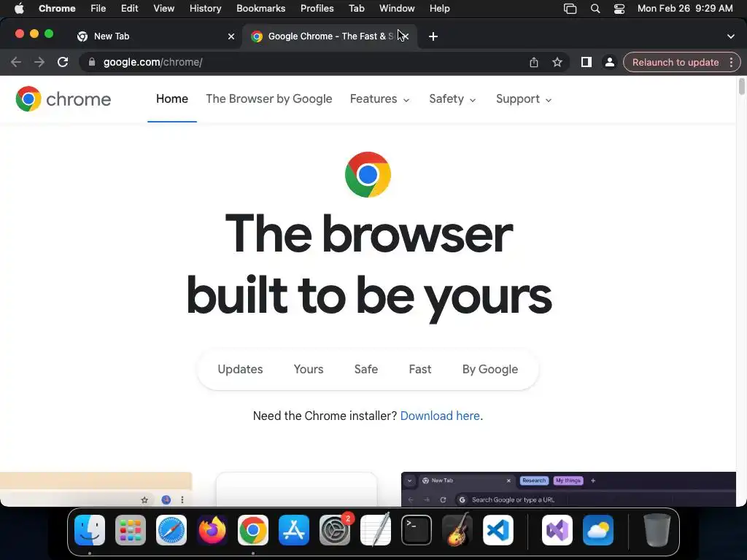The height and width of the screenshot is (560, 747).
Task: Open the File menu
Action: [x=98, y=9]
